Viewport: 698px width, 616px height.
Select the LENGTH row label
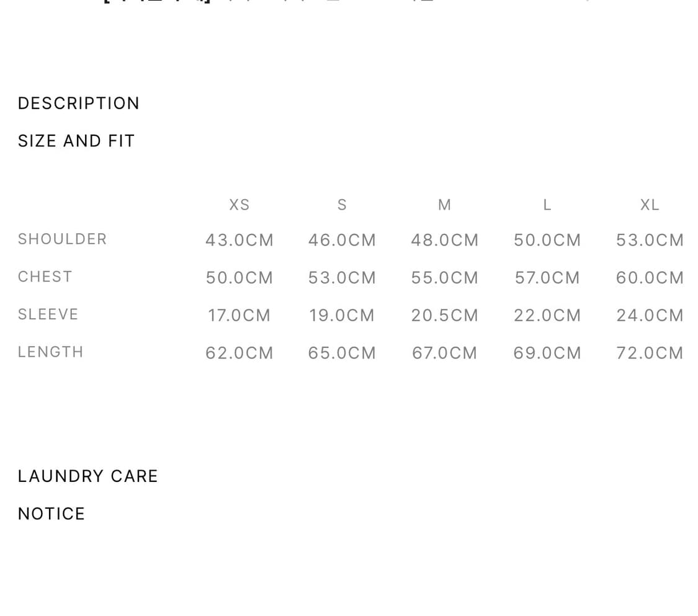pos(51,352)
